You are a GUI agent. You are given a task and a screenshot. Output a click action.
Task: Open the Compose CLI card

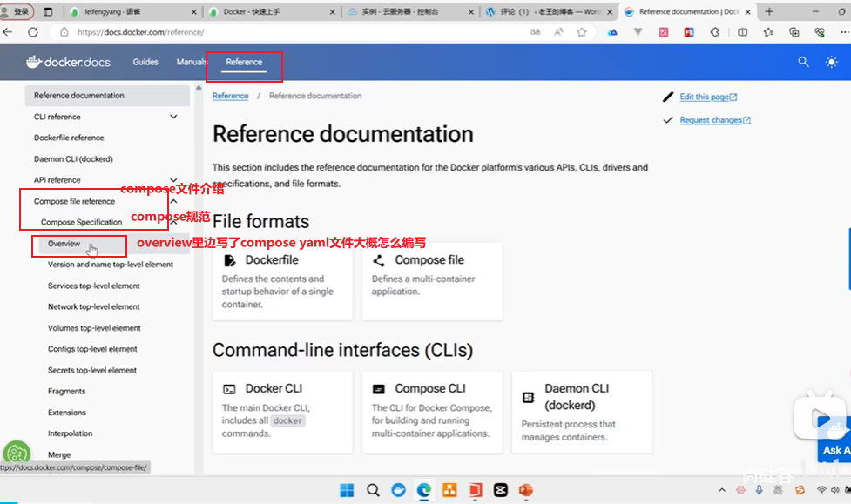point(432,413)
